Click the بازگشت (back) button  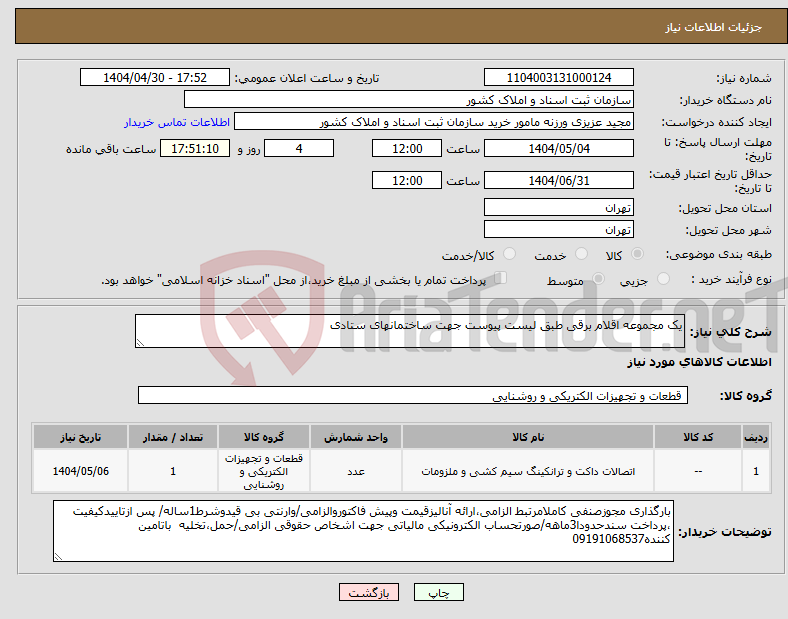pos(369,592)
